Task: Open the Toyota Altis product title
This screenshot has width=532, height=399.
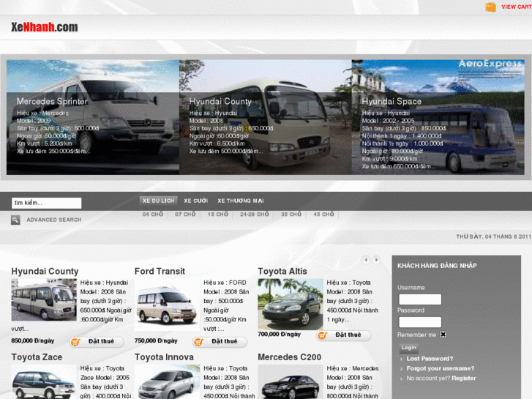Action: [282, 272]
